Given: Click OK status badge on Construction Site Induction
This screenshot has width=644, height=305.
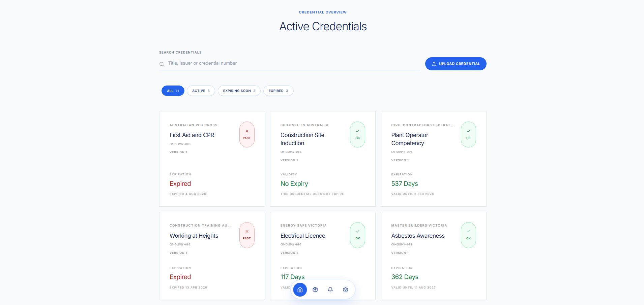Looking at the screenshot, I should point(357,134).
